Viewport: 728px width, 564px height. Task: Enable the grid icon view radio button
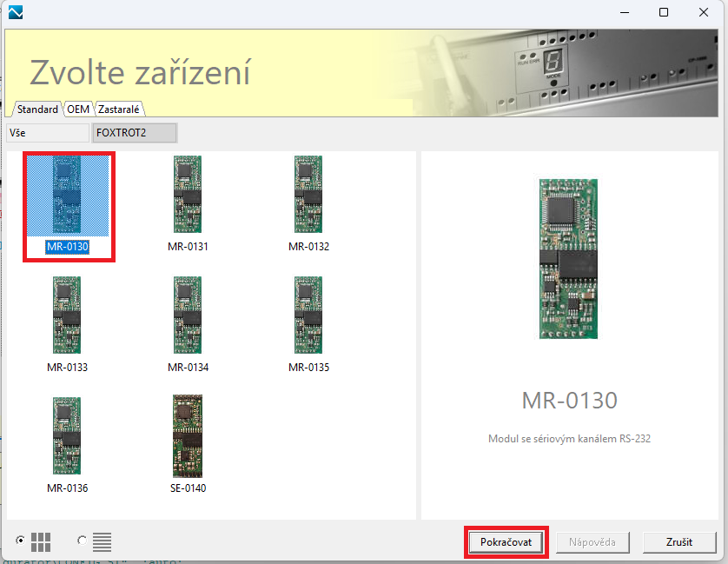click(21, 541)
